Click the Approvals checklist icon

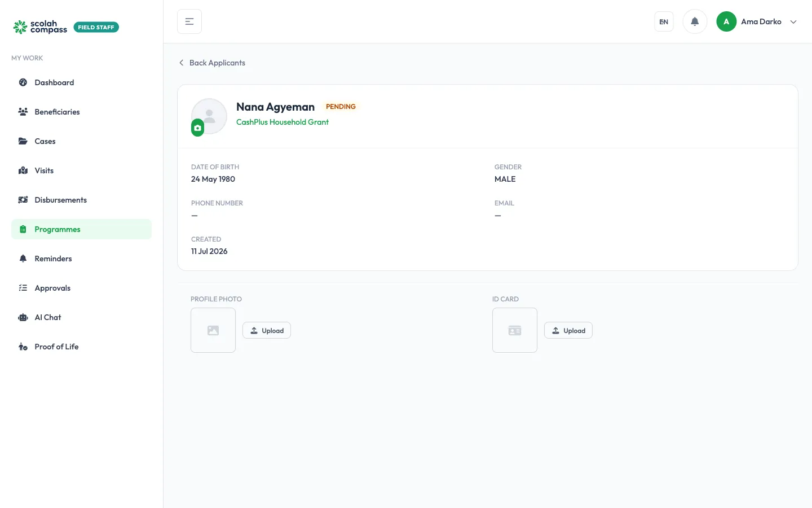pos(23,288)
